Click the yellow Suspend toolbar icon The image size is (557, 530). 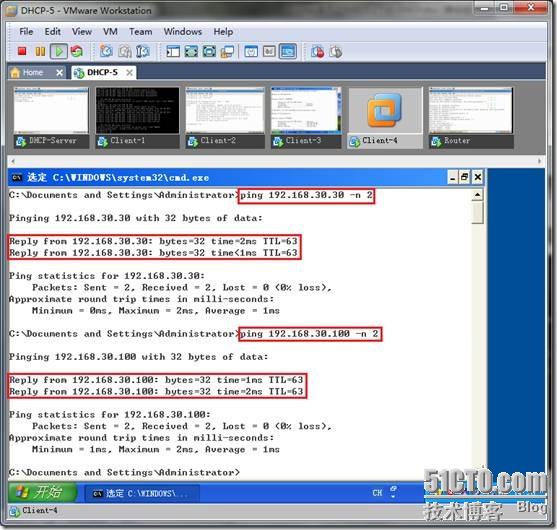[x=40, y=52]
